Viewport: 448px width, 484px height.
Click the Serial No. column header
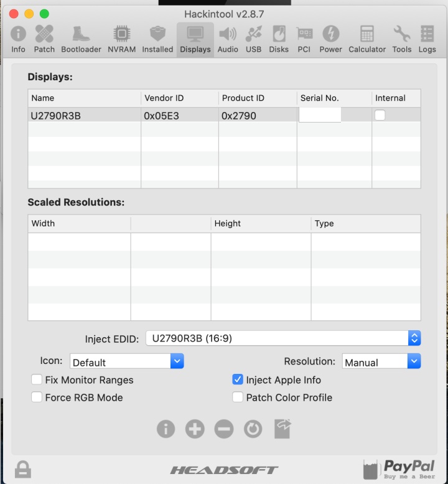pyautogui.click(x=334, y=98)
